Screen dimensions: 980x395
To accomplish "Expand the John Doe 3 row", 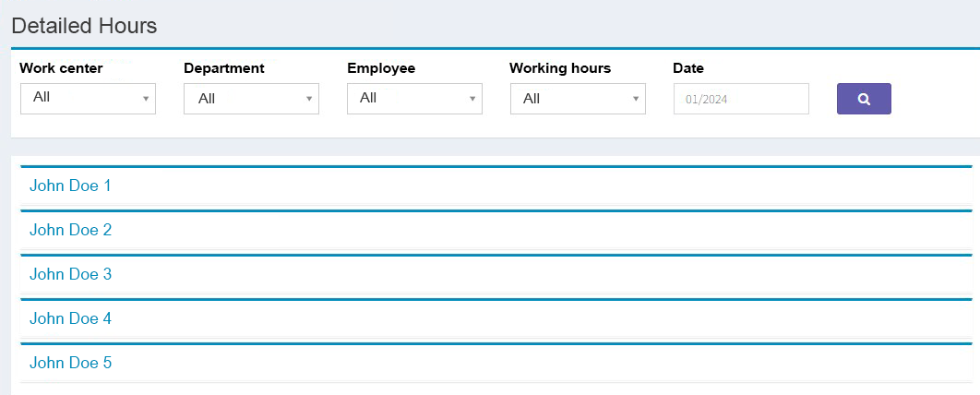I will coord(70,274).
